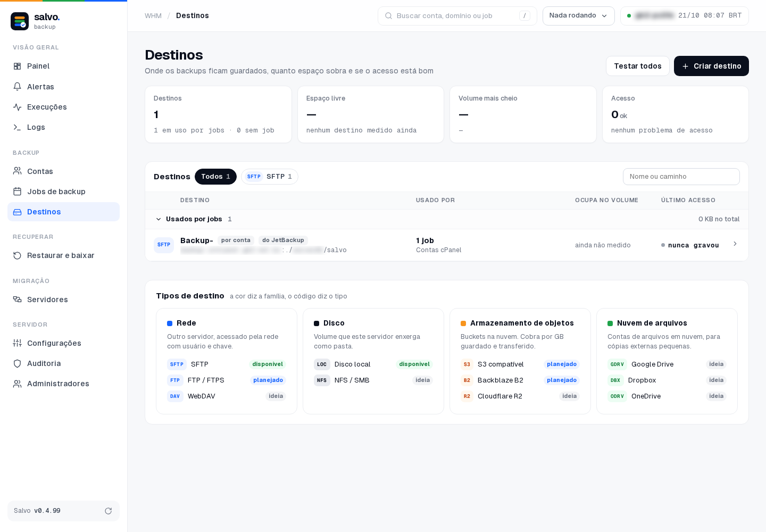Select Destinos in sidebar

pos(63,212)
